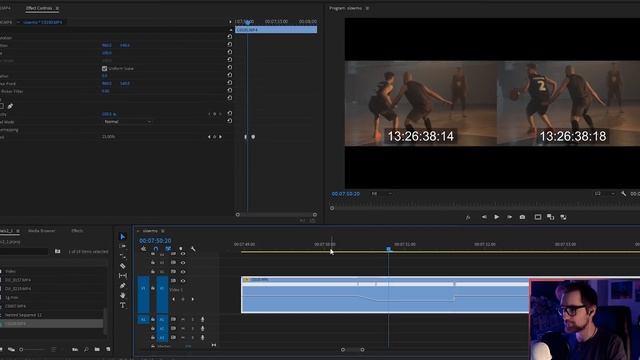Select the Hand tool
This screenshot has height=360, width=640.
coord(122,295)
